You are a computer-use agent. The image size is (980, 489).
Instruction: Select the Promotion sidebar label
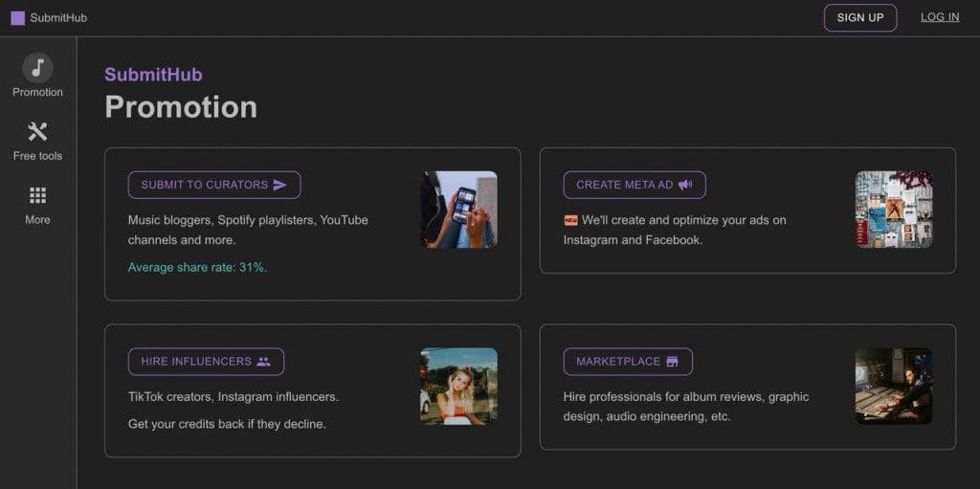[x=37, y=93]
